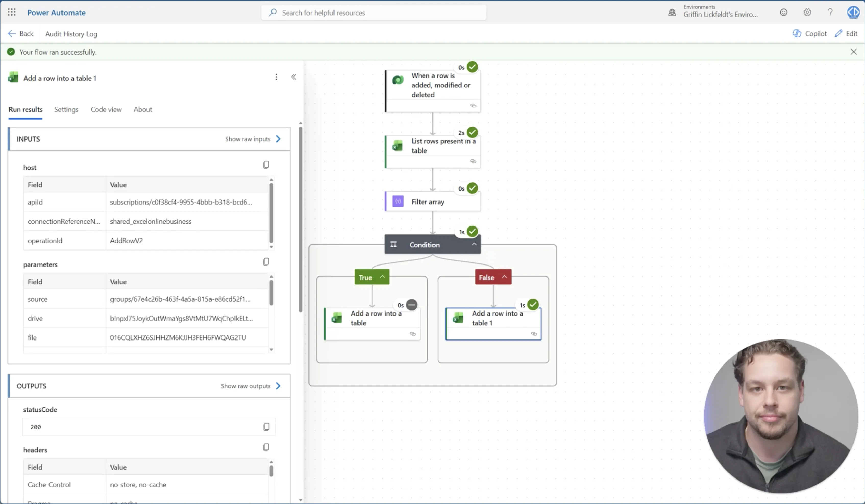Click the Environments globe icon
865x504 pixels.
[x=672, y=13]
